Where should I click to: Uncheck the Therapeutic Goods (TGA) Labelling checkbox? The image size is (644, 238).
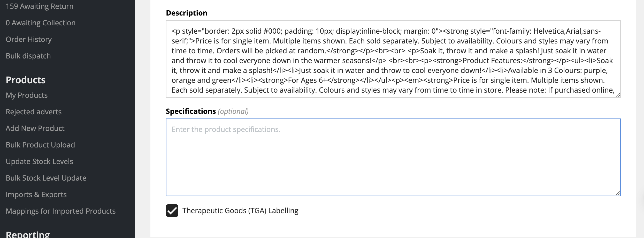(x=172, y=211)
